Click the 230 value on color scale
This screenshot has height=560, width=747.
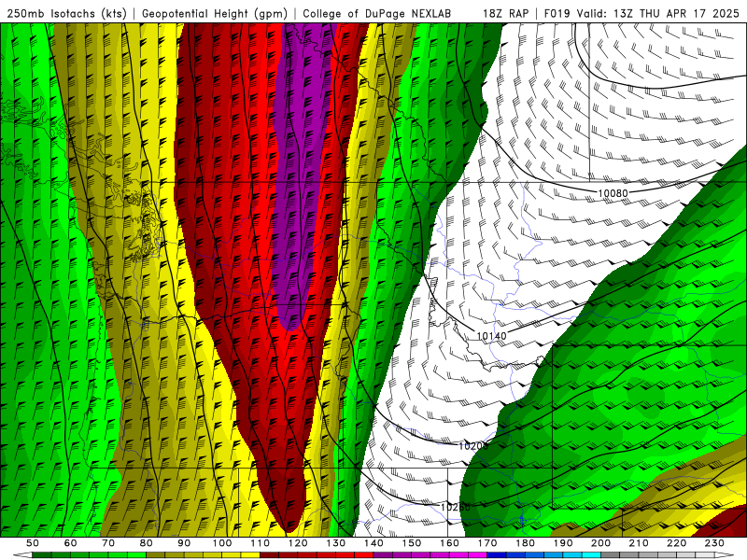point(714,543)
